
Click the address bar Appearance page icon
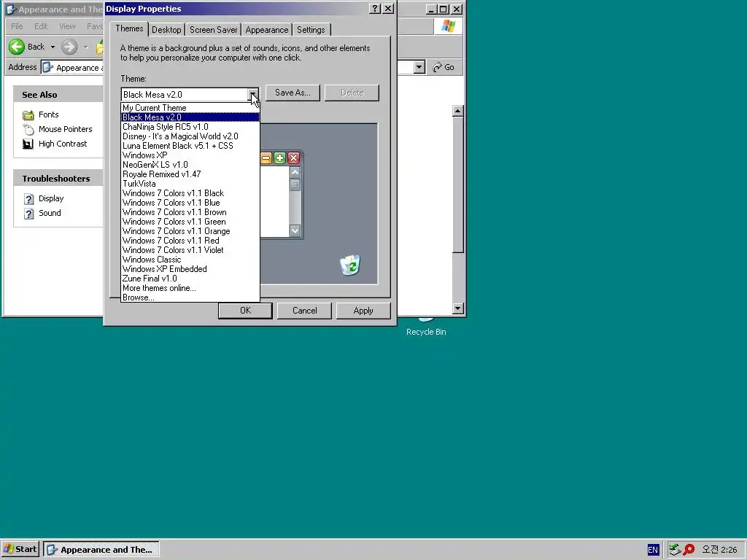coord(47,68)
